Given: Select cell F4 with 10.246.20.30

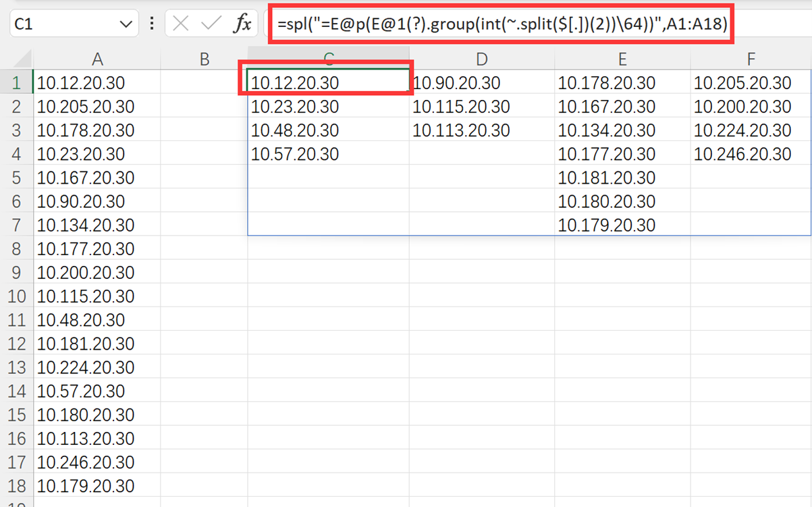Looking at the screenshot, I should [751, 155].
